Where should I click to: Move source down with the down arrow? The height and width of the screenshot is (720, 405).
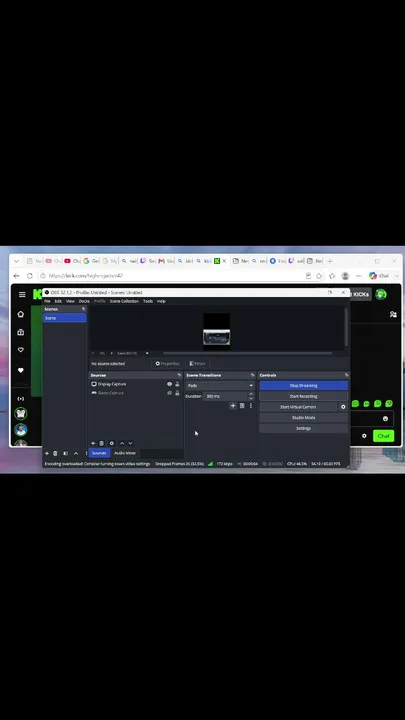[130, 443]
